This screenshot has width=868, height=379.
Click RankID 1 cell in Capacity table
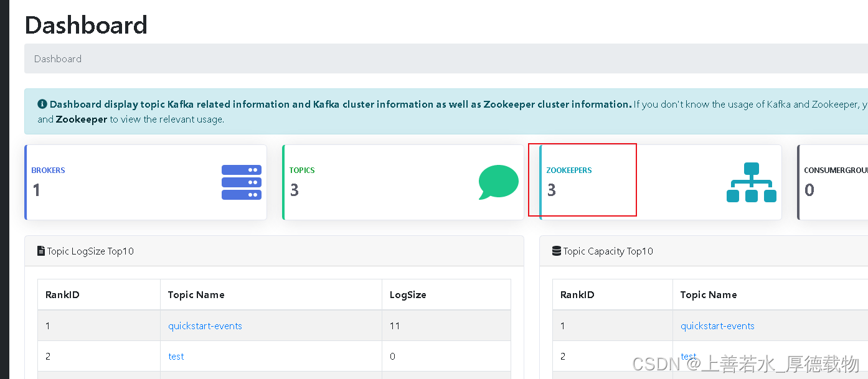pos(613,326)
